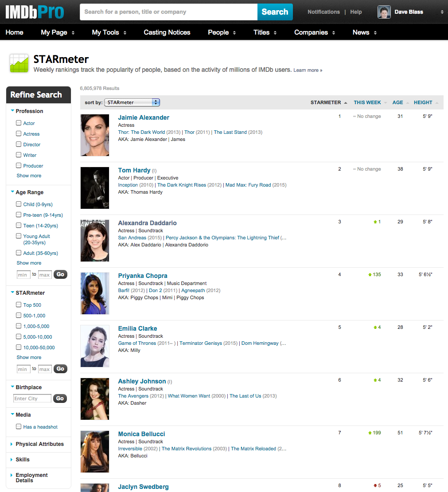
Task: Open the News menu
Action: [x=365, y=32]
